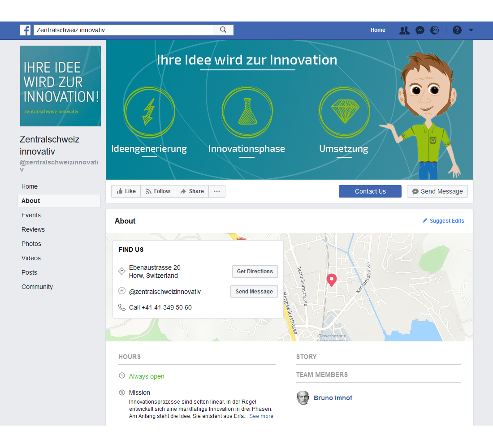This screenshot has height=448, width=493.
Task: Open Bruno Imhof's profile link
Action: coord(333,398)
